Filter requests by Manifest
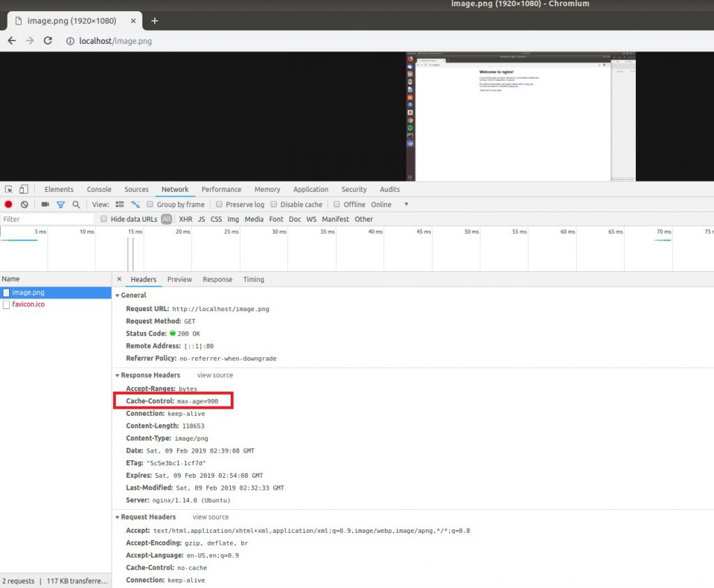714x588 pixels. tap(335, 219)
